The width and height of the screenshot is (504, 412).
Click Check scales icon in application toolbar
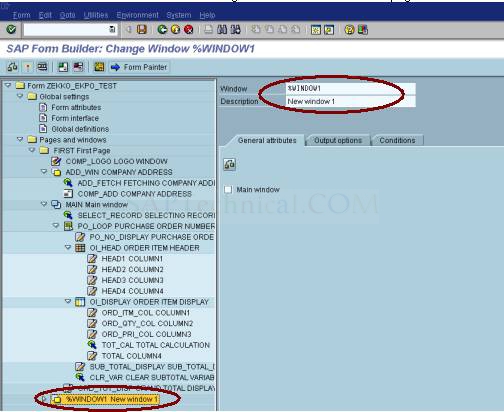[12, 67]
